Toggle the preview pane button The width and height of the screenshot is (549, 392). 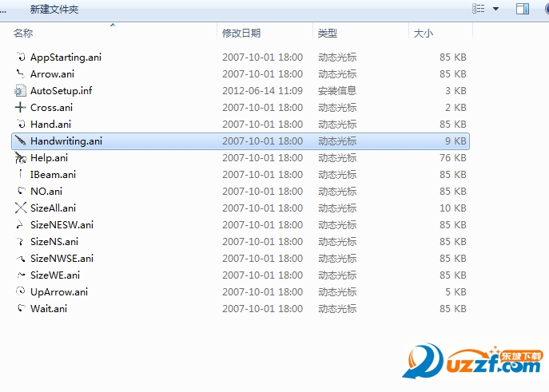[523, 9]
